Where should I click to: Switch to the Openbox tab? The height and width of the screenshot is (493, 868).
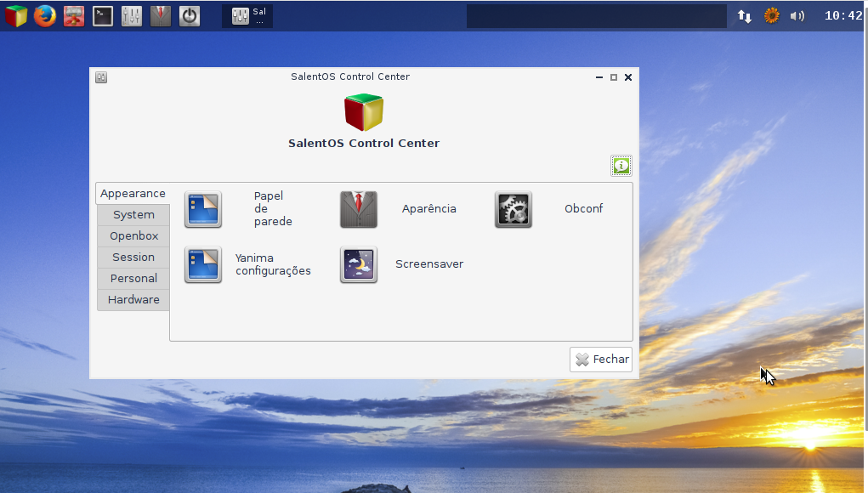coord(133,235)
